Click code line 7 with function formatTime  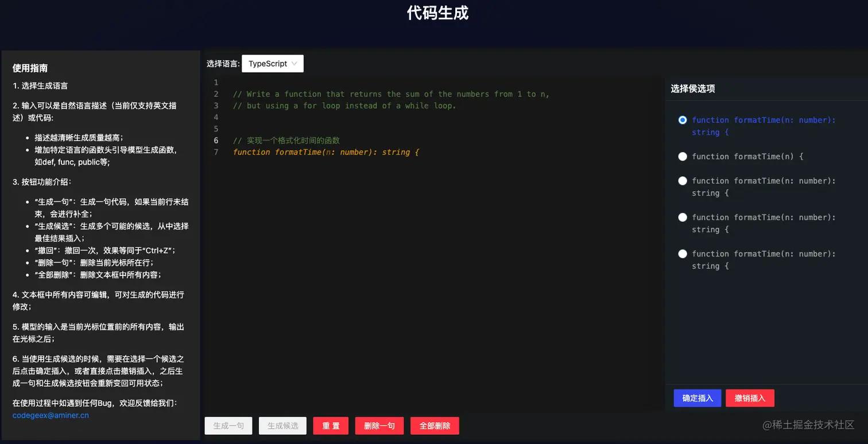click(327, 152)
